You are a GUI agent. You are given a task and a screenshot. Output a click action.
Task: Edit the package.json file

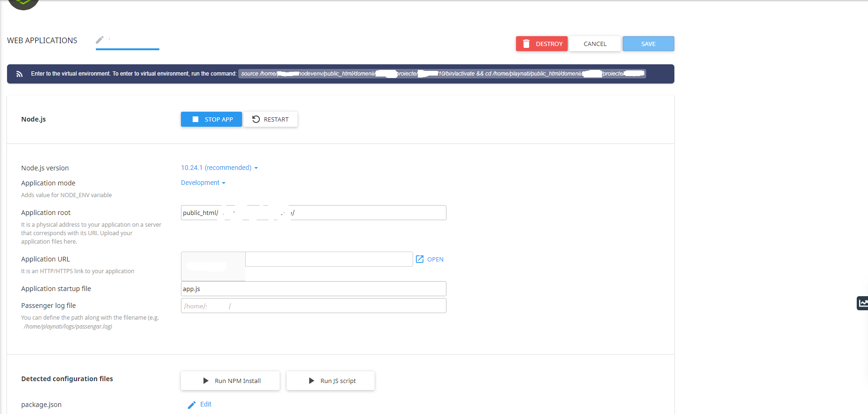pos(200,404)
